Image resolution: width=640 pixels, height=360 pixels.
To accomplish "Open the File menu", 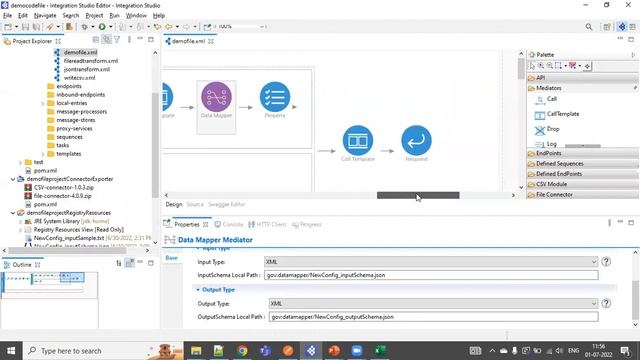I will (7, 16).
